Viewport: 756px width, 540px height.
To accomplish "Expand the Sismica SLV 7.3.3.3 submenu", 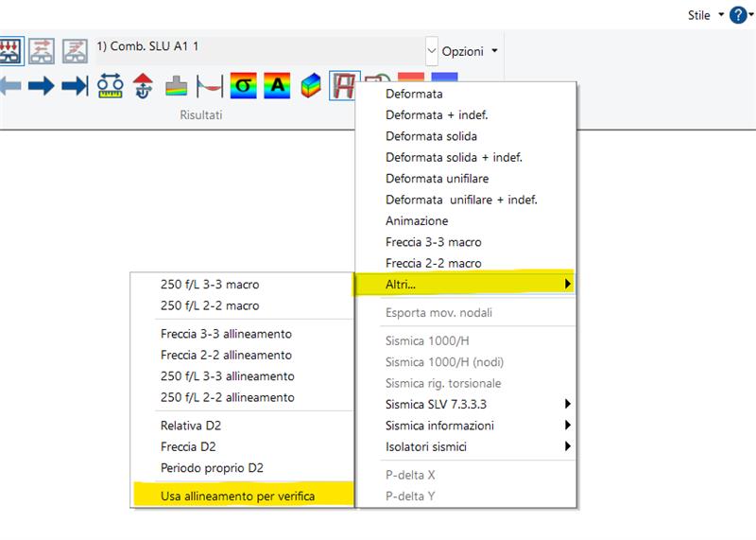I will (x=466, y=404).
